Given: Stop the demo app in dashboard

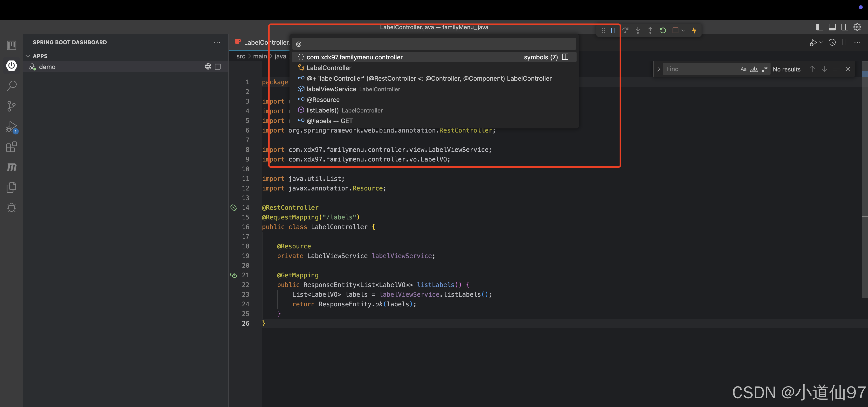Looking at the screenshot, I should click(218, 67).
